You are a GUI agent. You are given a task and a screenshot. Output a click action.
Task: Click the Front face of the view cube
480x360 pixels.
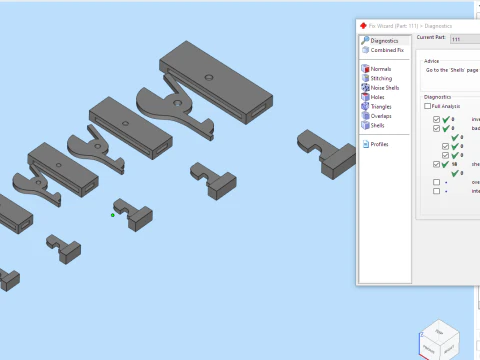point(429,349)
